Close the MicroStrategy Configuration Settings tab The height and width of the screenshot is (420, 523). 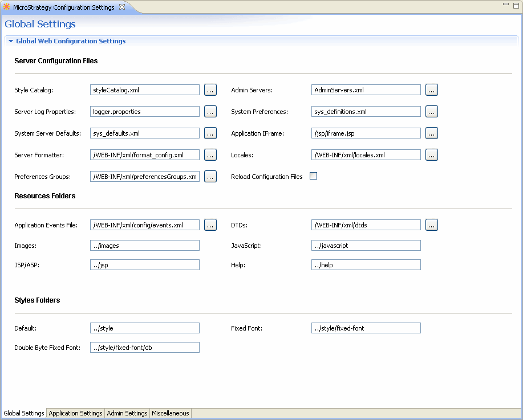click(x=122, y=7)
